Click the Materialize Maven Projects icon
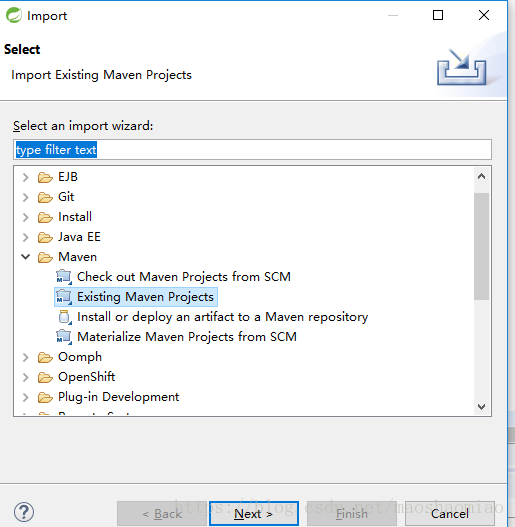Viewport: 515px width, 527px height. coord(64,337)
